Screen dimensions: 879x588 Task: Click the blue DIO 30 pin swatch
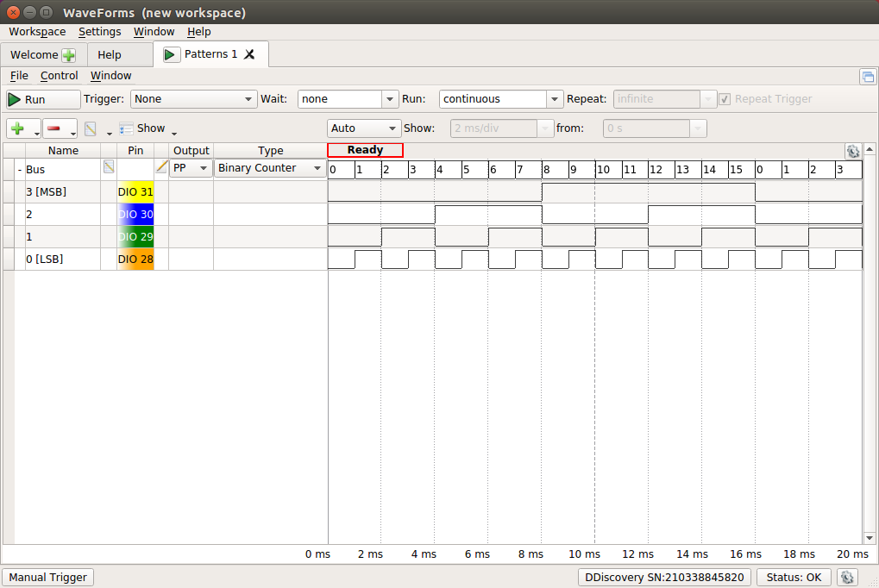pyautogui.click(x=135, y=215)
